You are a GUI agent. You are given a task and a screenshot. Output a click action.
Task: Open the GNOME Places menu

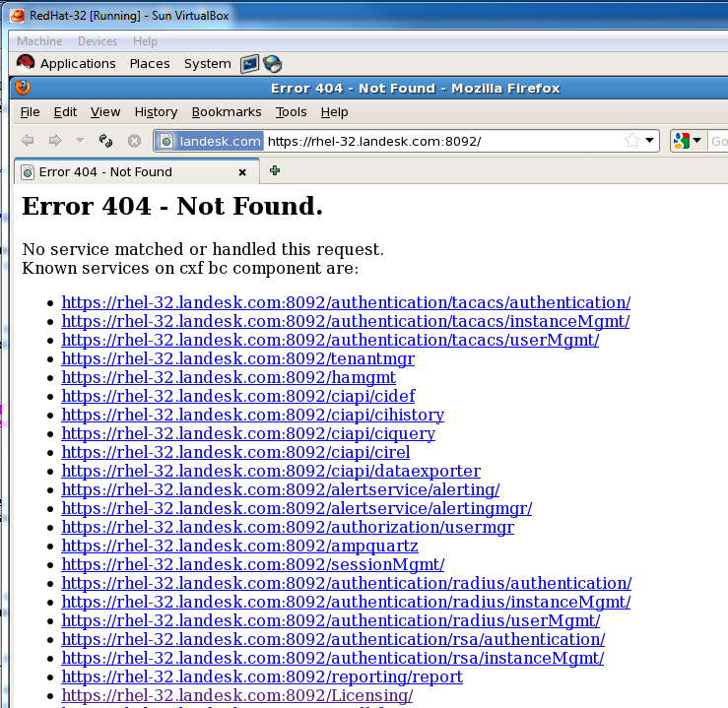point(150,64)
